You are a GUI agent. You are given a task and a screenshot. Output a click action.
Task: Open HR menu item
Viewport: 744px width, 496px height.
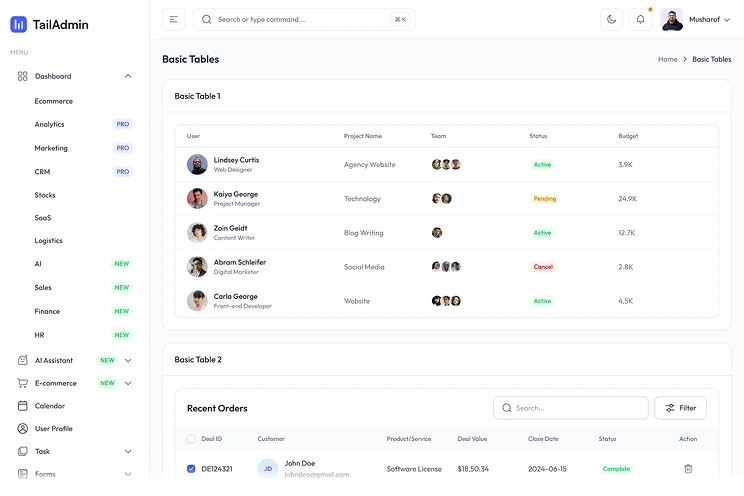click(39, 335)
